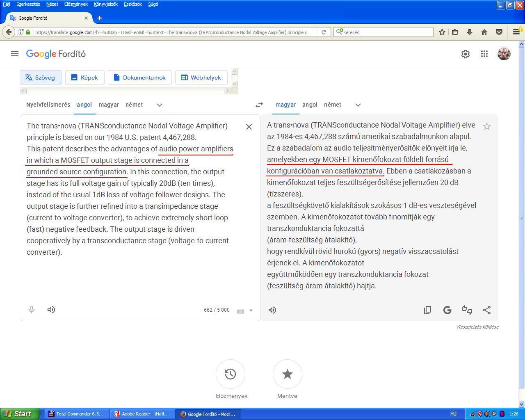Open downloads arrow icon
The width and height of the screenshot is (525, 420).
coord(470,32)
